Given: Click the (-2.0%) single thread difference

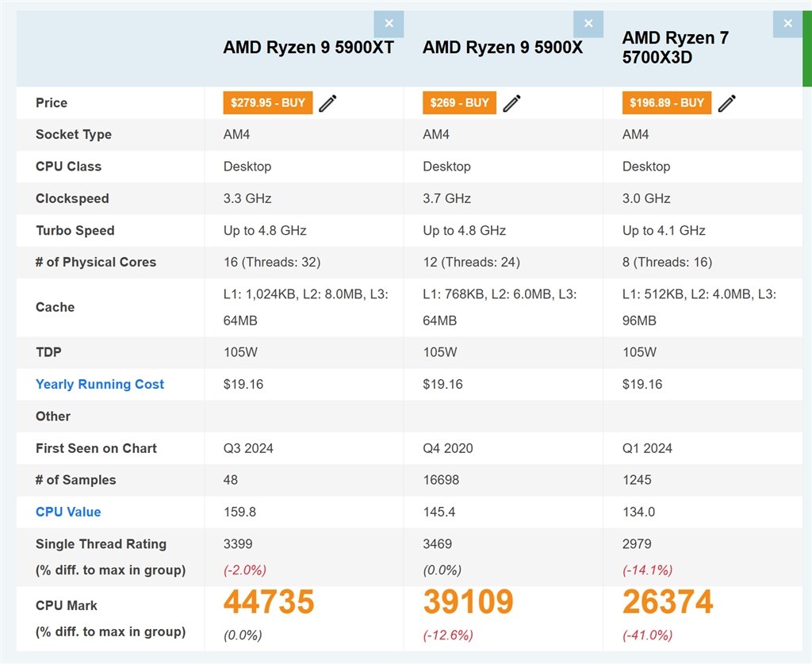Looking at the screenshot, I should pyautogui.click(x=245, y=570).
